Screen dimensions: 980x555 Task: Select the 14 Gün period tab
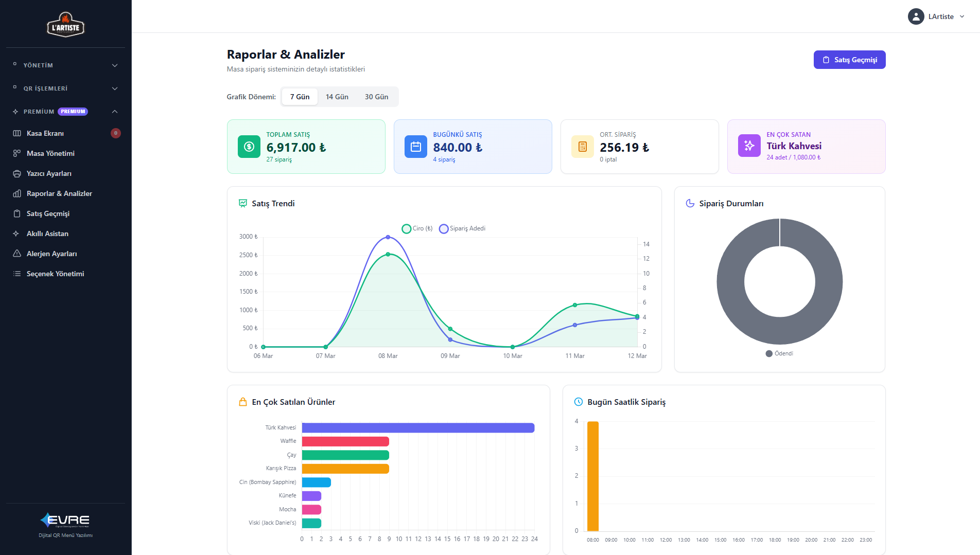337,97
